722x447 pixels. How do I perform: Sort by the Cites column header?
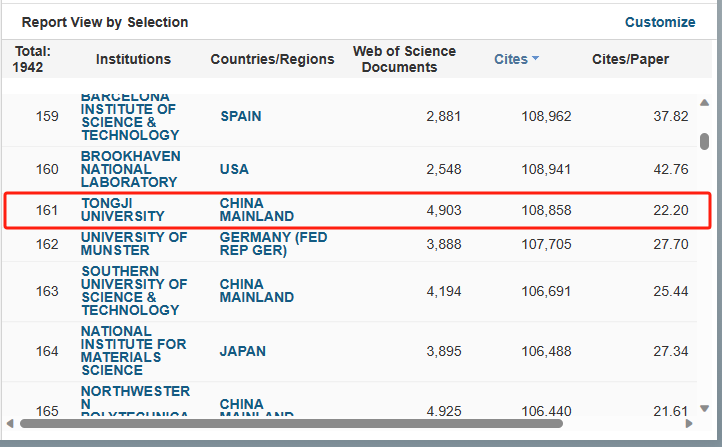coord(511,59)
